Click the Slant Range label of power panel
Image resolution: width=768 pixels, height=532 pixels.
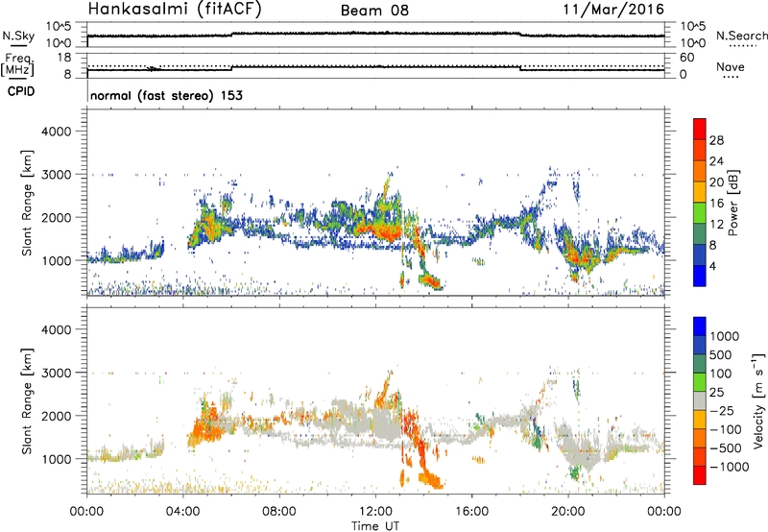click(27, 203)
